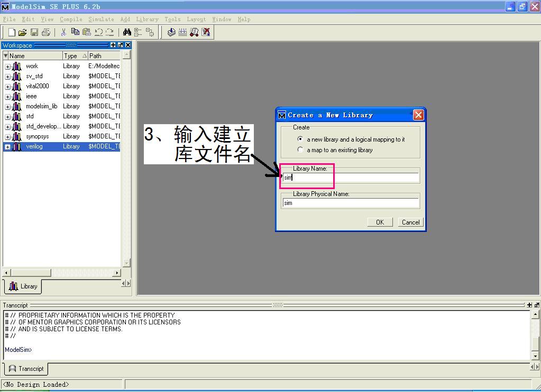Close the Workspace pane
This screenshot has width=541, height=392.
pyautogui.click(x=128, y=45)
